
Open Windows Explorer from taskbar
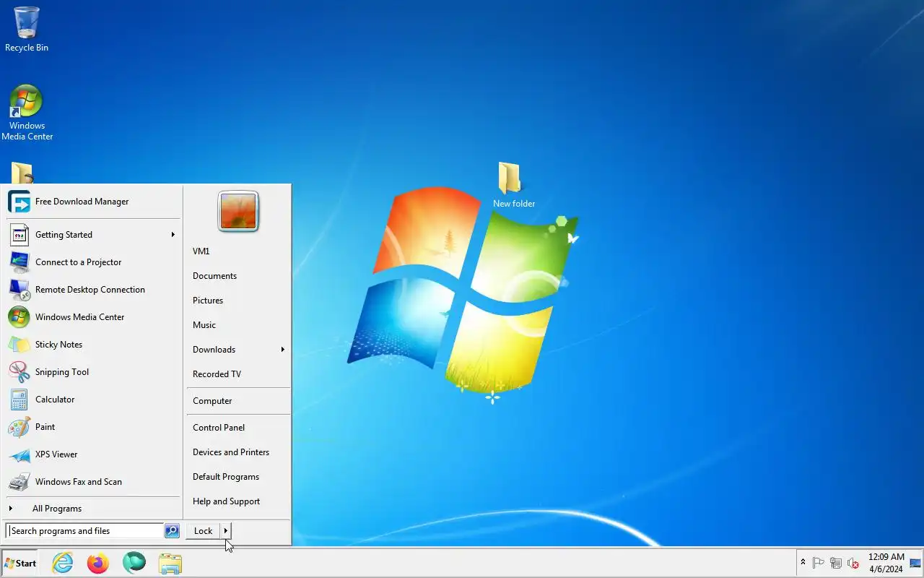(170, 563)
